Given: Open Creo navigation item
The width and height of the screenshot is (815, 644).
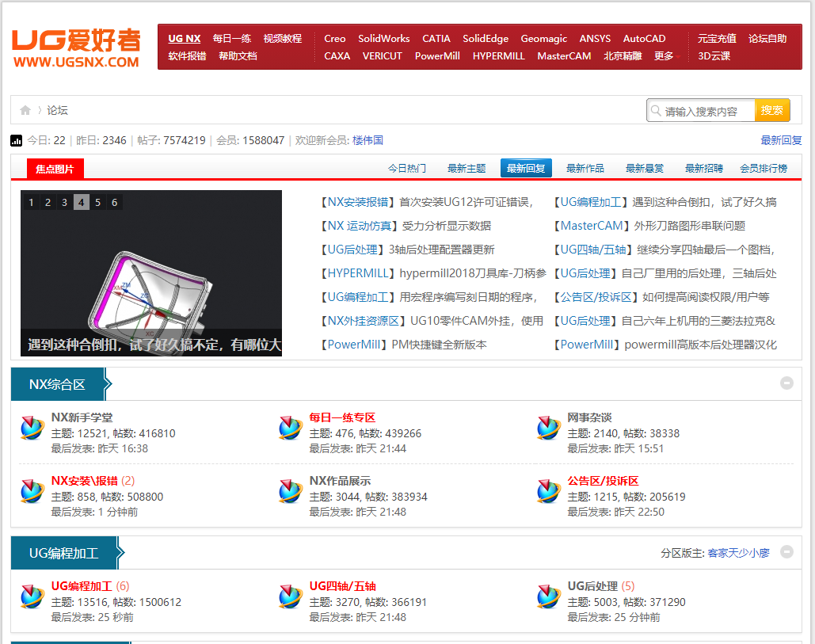Looking at the screenshot, I should pos(335,39).
